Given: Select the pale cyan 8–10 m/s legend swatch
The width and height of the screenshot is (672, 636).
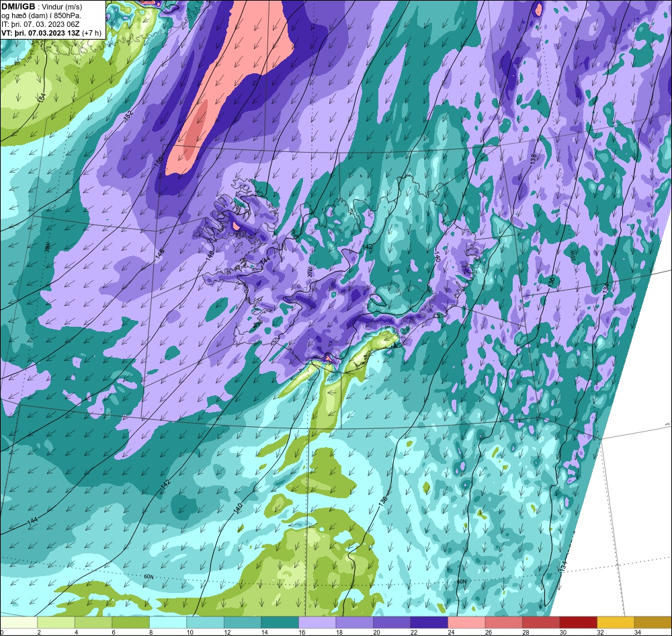Looking at the screenshot, I should 168,623.
